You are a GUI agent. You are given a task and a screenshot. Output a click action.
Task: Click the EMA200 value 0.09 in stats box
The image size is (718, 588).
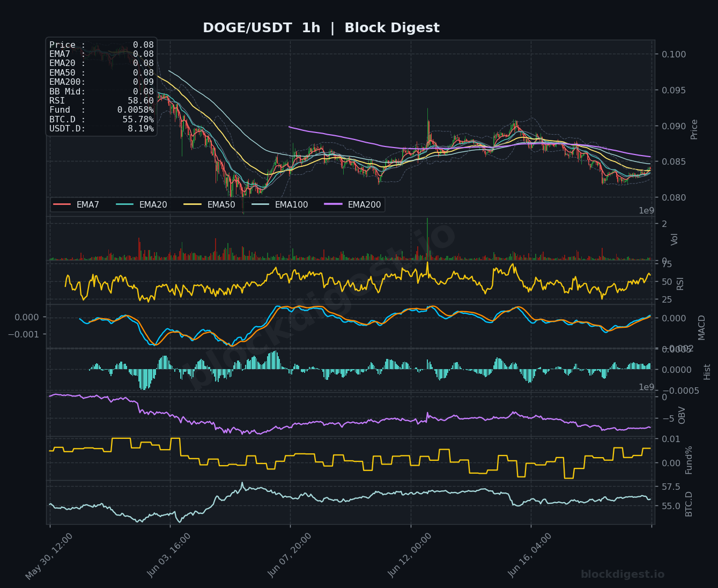(143, 82)
